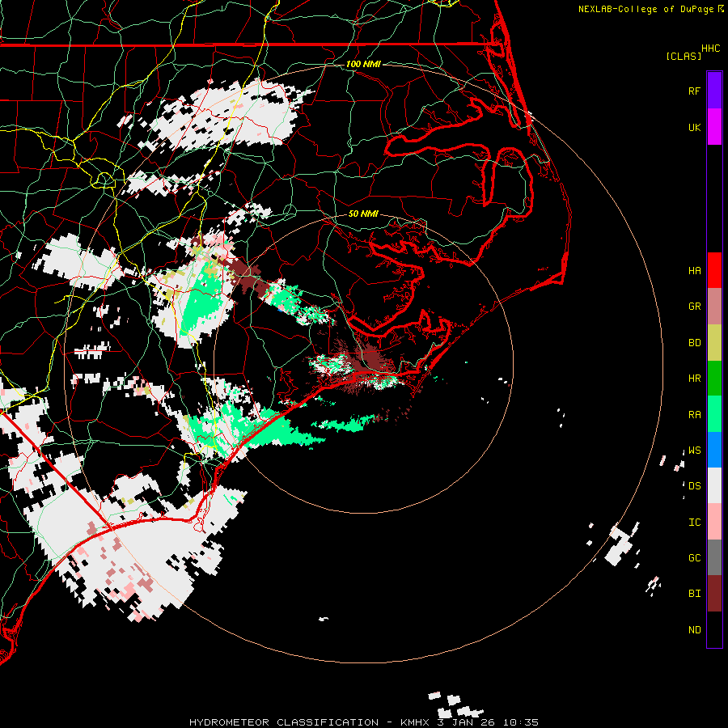Click the WS legend label

(694, 451)
